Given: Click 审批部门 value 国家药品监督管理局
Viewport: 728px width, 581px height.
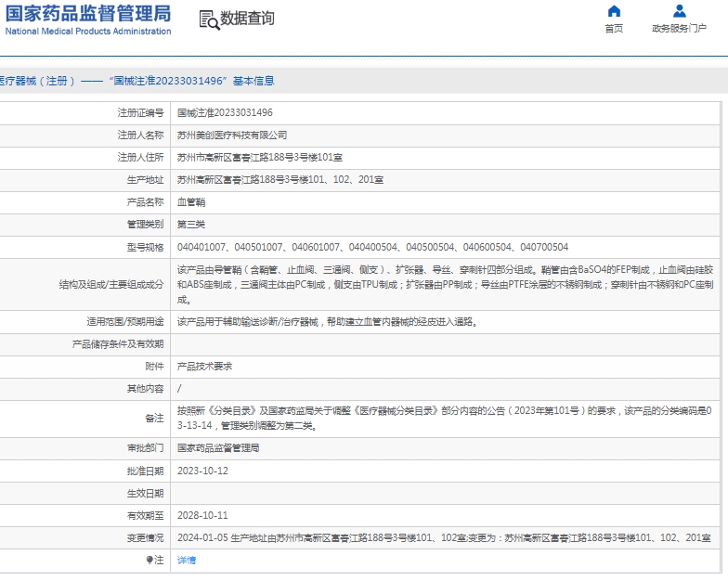Looking at the screenshot, I should click(x=218, y=447).
